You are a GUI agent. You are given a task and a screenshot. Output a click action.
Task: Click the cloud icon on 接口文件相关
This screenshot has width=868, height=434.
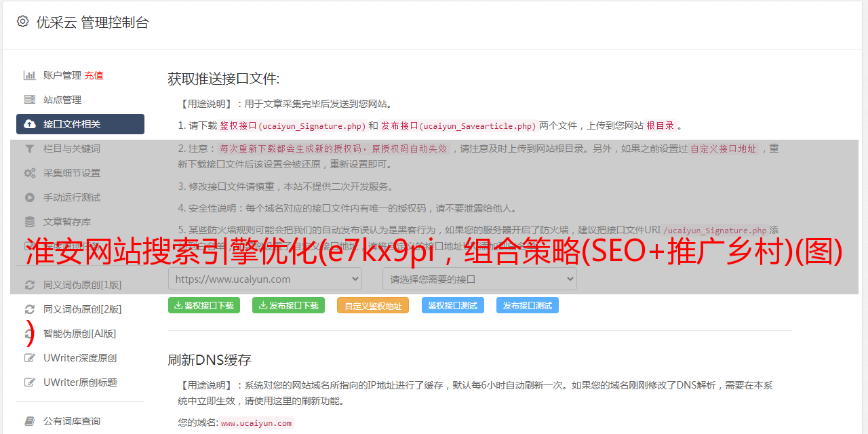tap(30, 124)
